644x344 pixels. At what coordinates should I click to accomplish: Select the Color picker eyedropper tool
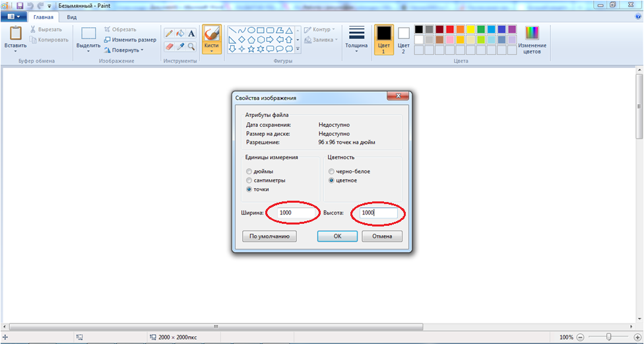(180, 46)
